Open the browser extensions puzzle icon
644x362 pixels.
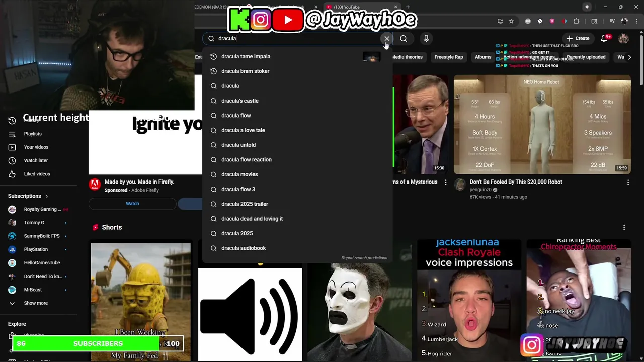click(577, 21)
